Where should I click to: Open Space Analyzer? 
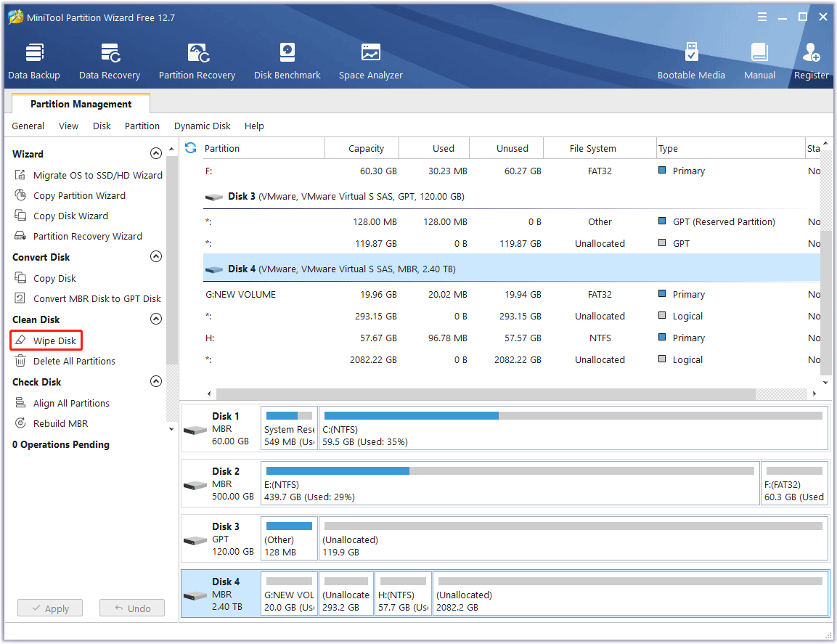[x=370, y=62]
